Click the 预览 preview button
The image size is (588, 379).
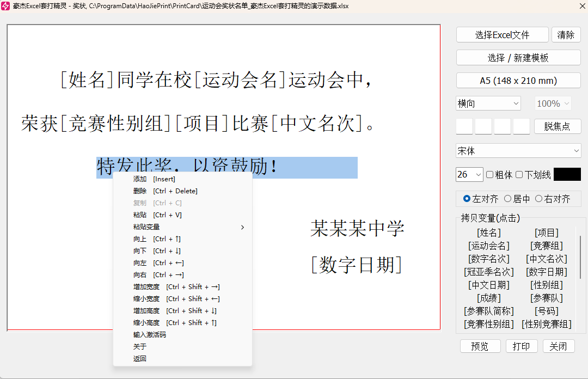(x=480, y=346)
